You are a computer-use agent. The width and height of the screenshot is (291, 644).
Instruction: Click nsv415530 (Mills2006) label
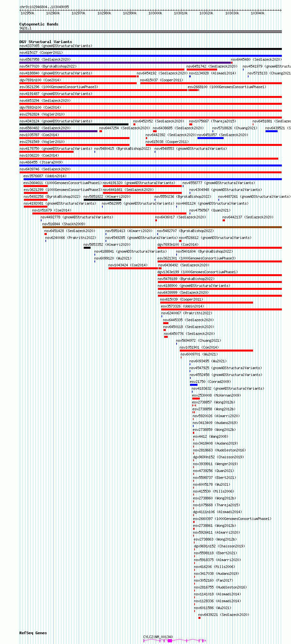pos(214,491)
